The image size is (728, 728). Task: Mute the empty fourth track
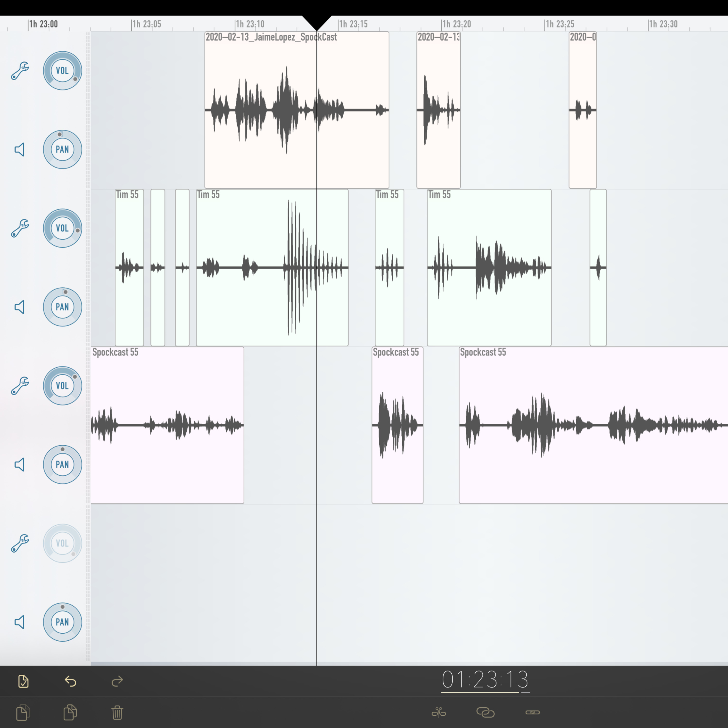(20, 622)
